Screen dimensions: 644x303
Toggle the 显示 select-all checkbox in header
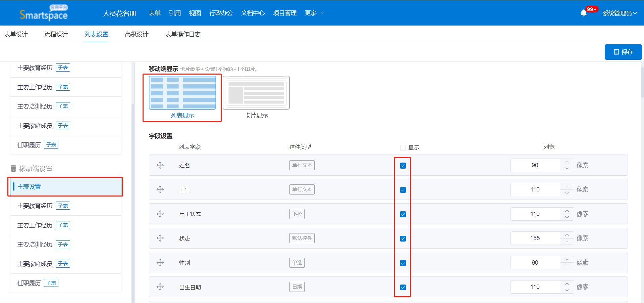pyautogui.click(x=403, y=147)
